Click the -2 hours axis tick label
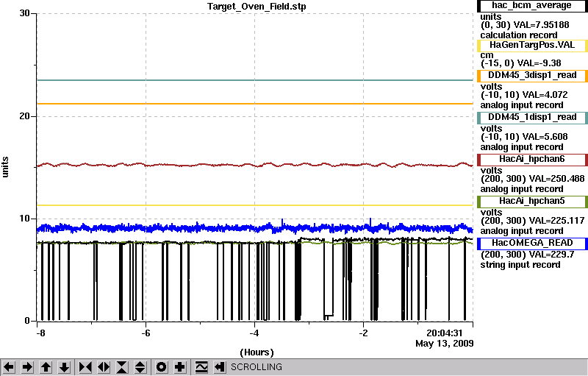This screenshot has height=376, width=588. pos(363,333)
